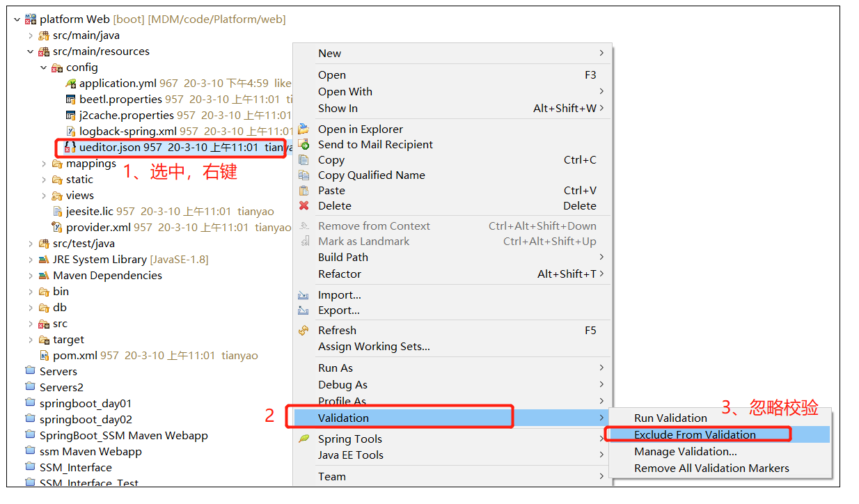
Task: Collapse the config folder node
Action: coord(43,67)
